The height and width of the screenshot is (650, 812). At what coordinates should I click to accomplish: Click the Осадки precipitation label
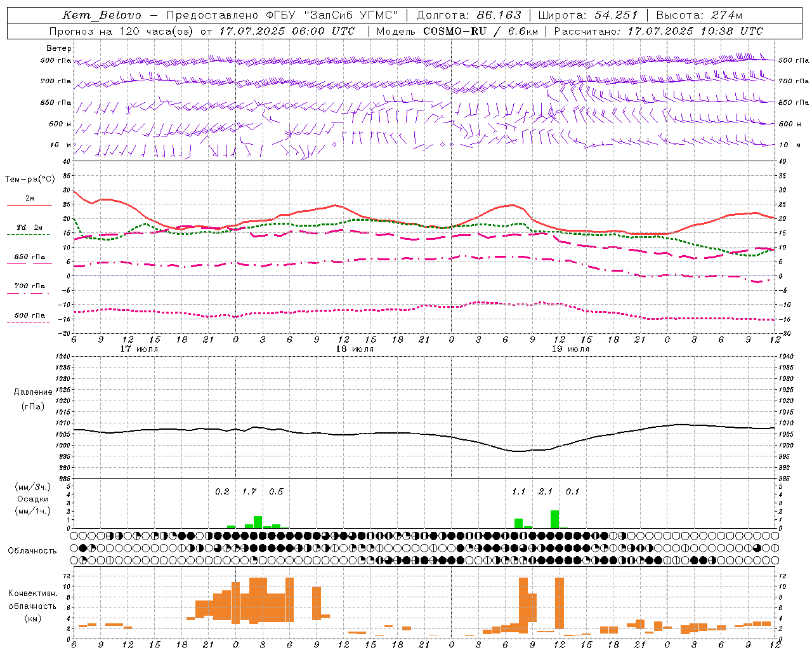click(33, 499)
